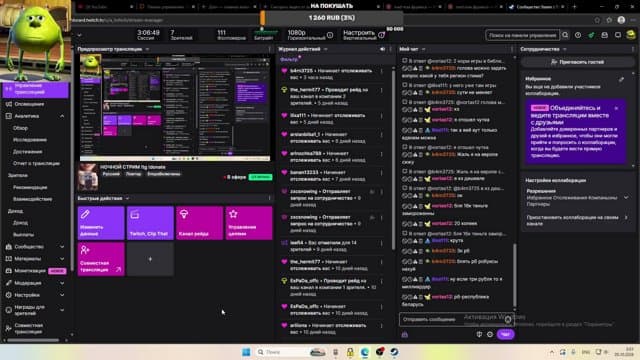The image size is (640, 360).
Task: Click the raid channel parachute tile
Action: 199,223
